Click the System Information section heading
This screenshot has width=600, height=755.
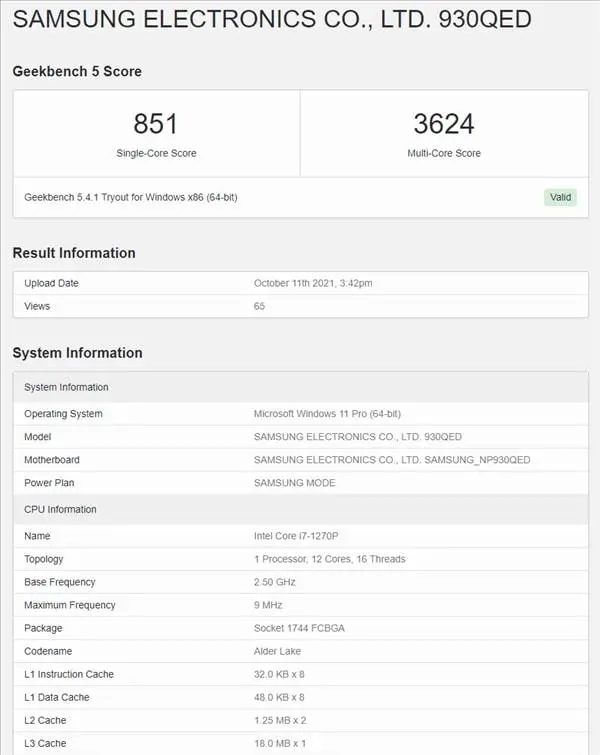77,353
